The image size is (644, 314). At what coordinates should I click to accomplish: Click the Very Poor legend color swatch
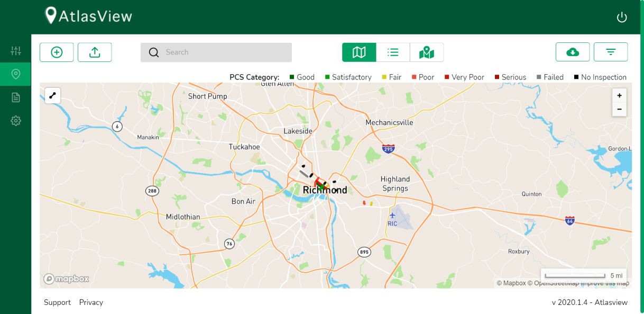[x=447, y=77]
